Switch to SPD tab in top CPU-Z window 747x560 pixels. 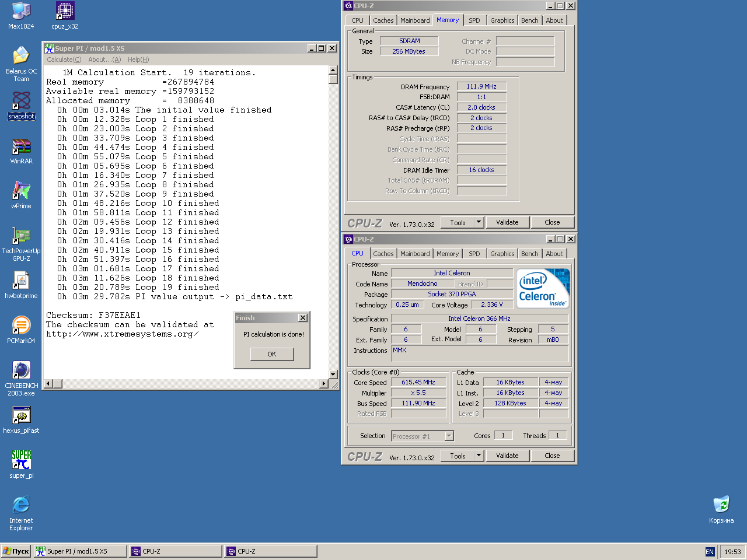coord(474,20)
